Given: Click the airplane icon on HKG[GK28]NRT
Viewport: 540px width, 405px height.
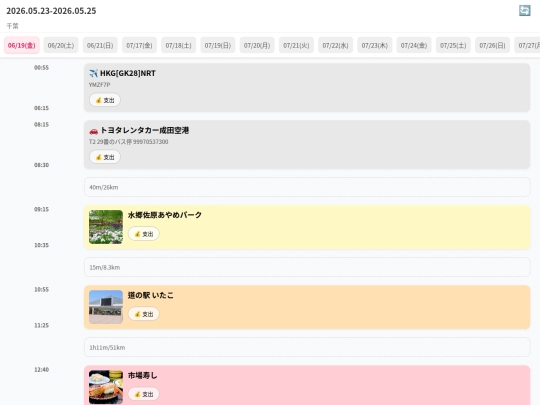Looking at the screenshot, I should click(94, 73).
